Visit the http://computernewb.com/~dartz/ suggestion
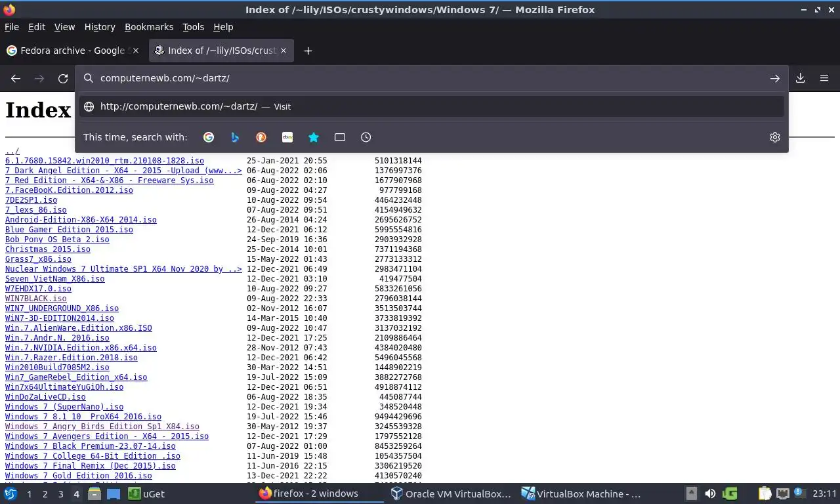Image resolution: width=840 pixels, height=504 pixels. [432, 106]
